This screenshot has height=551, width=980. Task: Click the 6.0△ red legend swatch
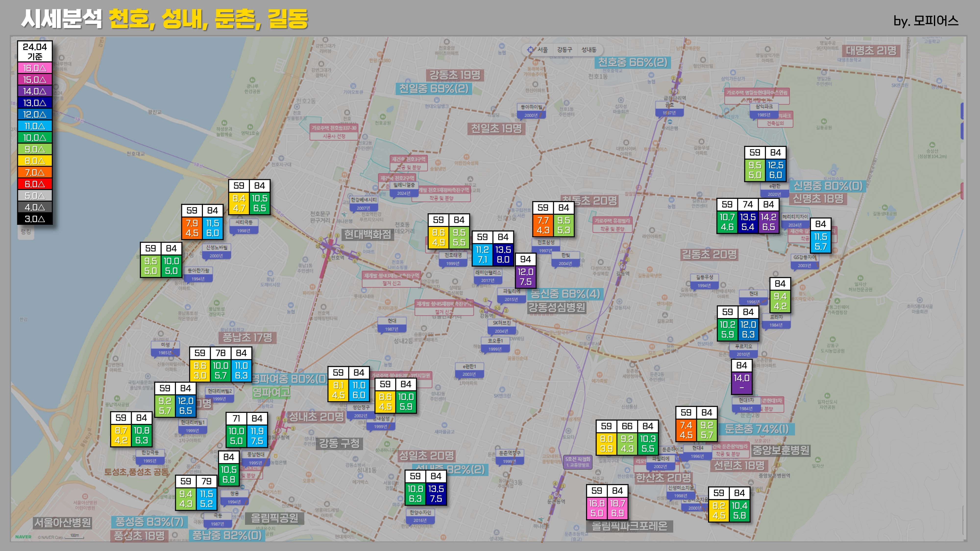click(35, 184)
